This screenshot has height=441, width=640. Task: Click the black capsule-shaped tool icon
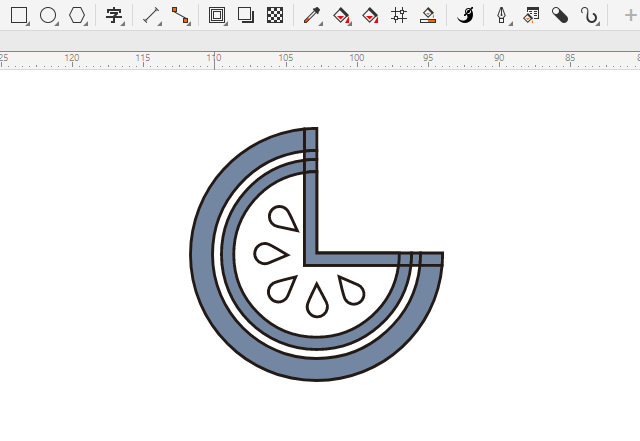[x=560, y=16]
